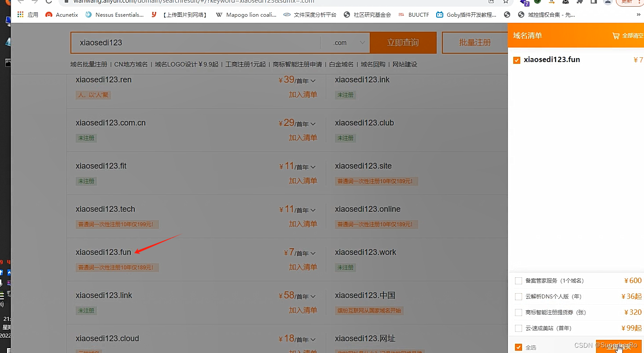Click the 全部清空 cart icon in 域名清单 panel
644x353 pixels.
coord(616,36)
